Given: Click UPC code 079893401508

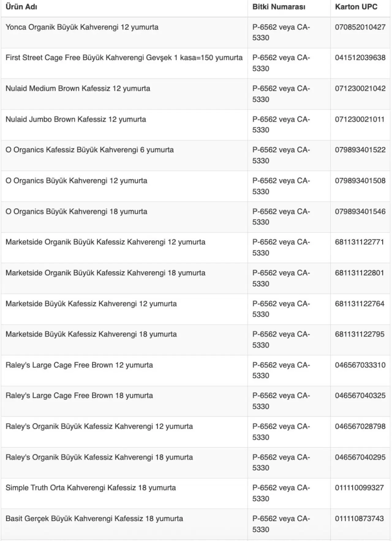Looking at the screenshot, I should (360, 181).
